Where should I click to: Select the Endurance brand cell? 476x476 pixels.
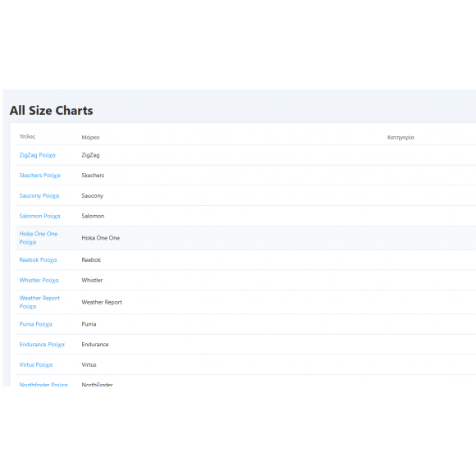(95, 345)
